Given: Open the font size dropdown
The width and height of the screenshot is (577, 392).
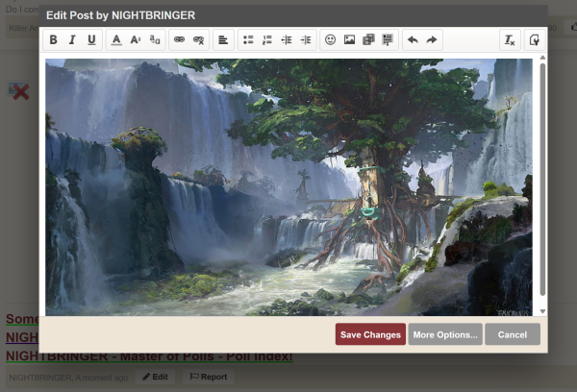Looking at the screenshot, I should tap(136, 40).
